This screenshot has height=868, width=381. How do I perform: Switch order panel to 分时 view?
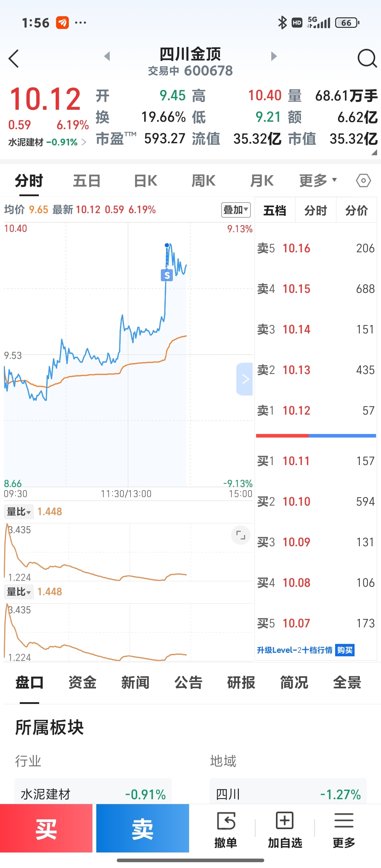(x=315, y=211)
